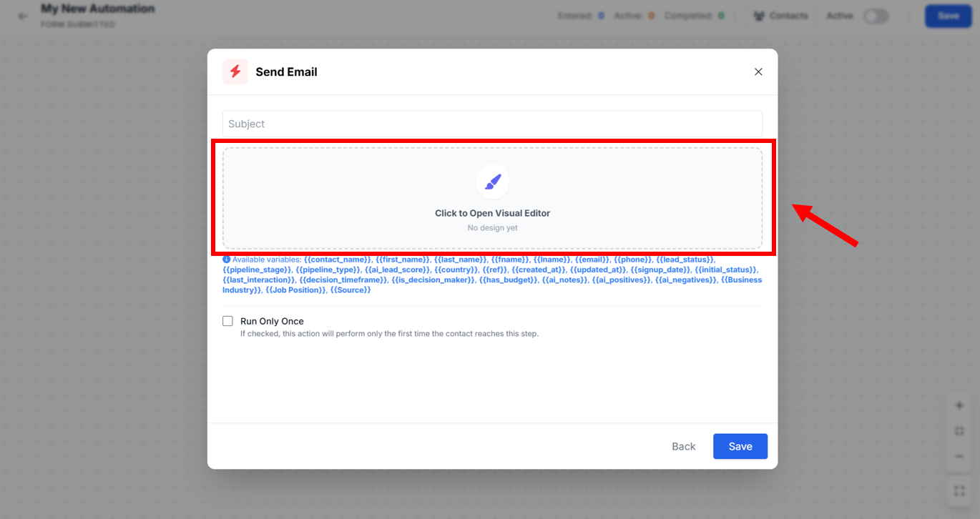Viewport: 980px width, 519px height.
Task: Insert the {{contact_name}} variable
Action: pyautogui.click(x=338, y=259)
